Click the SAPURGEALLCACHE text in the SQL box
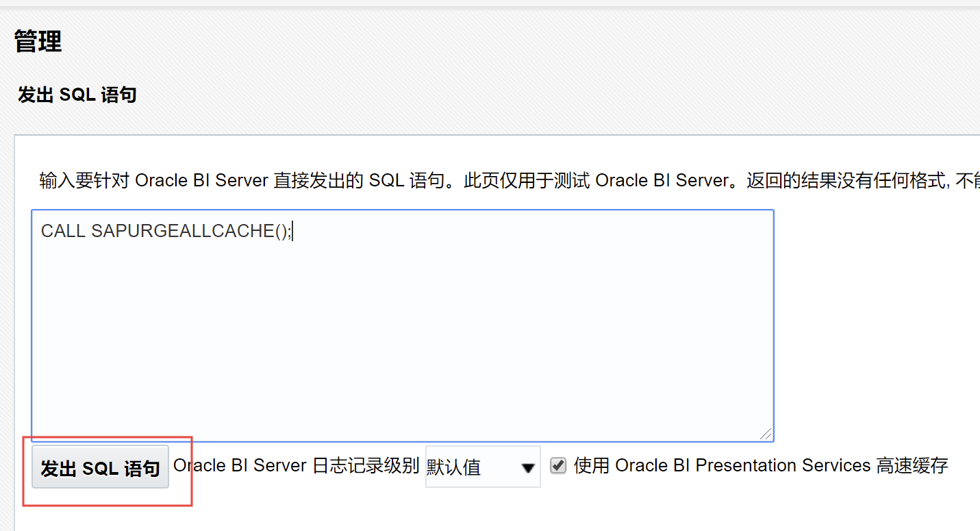980x531 pixels. (182, 232)
